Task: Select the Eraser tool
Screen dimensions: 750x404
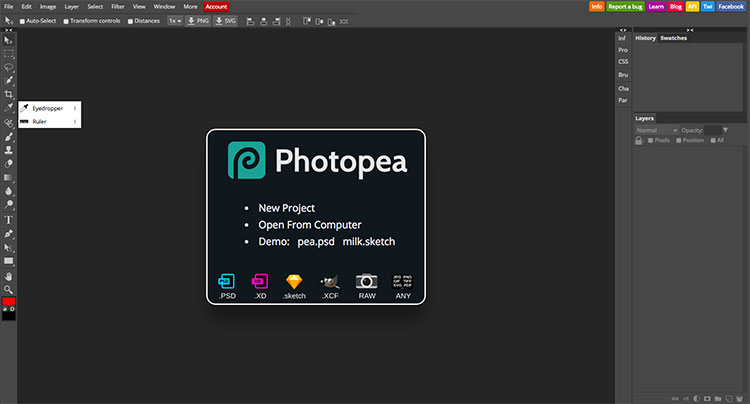Action: tap(8, 164)
